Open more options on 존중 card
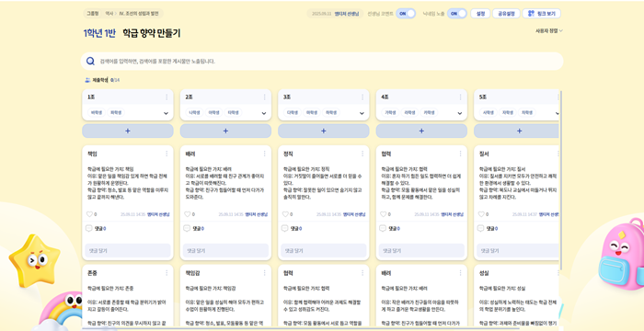This screenshot has width=644, height=331. pyautogui.click(x=167, y=273)
